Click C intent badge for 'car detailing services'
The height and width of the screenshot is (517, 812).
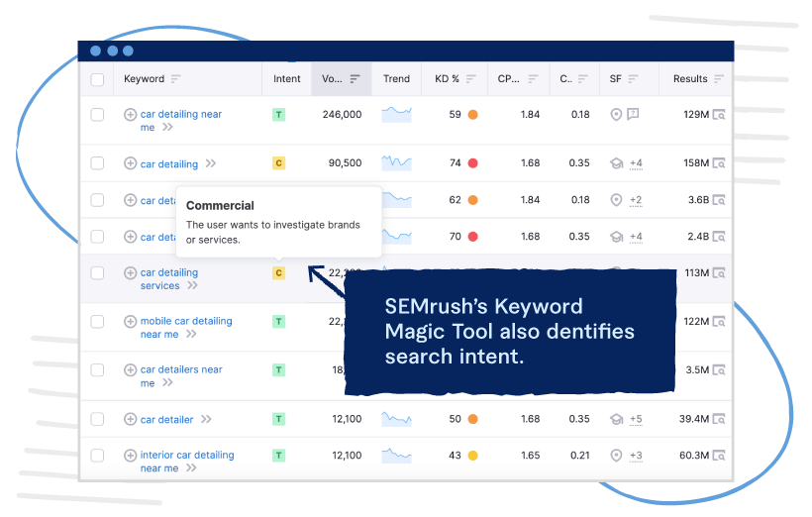point(278,273)
